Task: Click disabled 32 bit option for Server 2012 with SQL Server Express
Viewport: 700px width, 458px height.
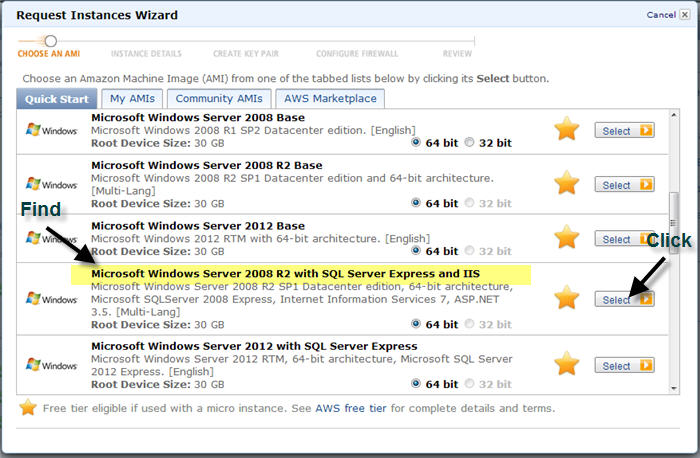Action: 469,383
